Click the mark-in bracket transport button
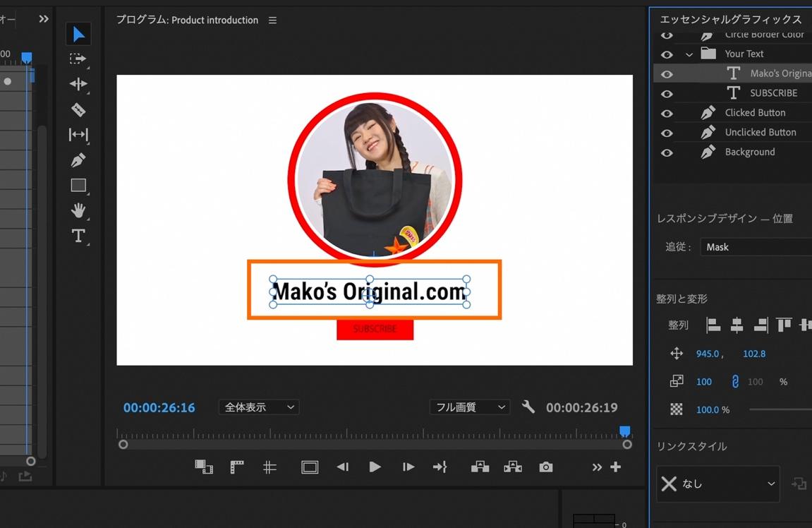Viewport: 812px width, 528px height. (x=236, y=467)
